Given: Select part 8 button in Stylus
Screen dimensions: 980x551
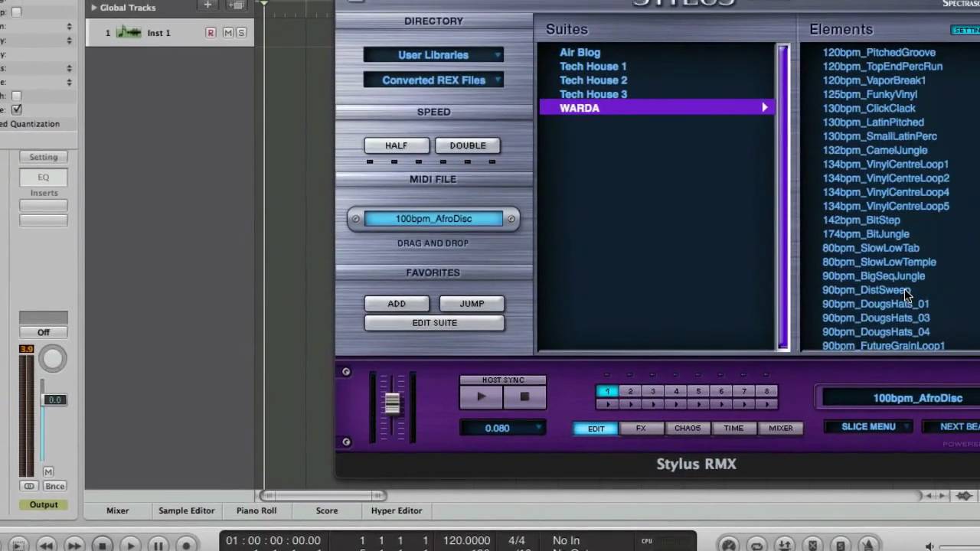Looking at the screenshot, I should pyautogui.click(x=766, y=391).
